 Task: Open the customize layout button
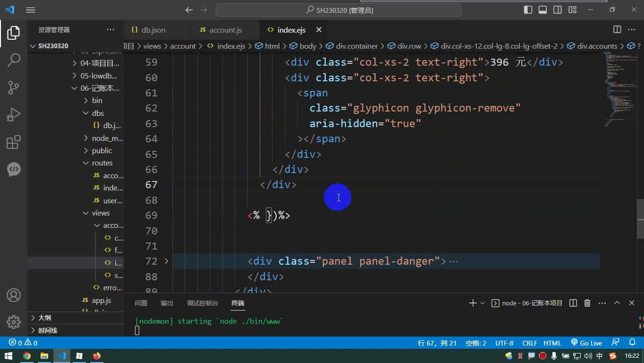(572, 10)
